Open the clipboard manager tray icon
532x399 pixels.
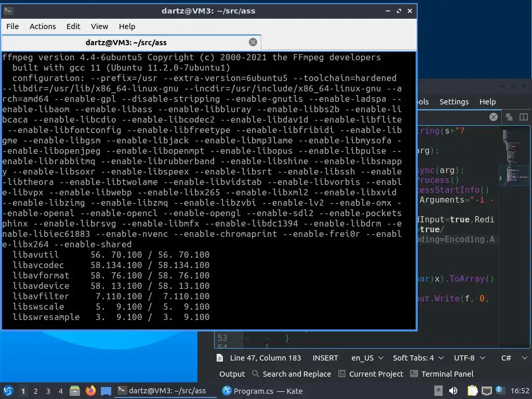coord(472,391)
